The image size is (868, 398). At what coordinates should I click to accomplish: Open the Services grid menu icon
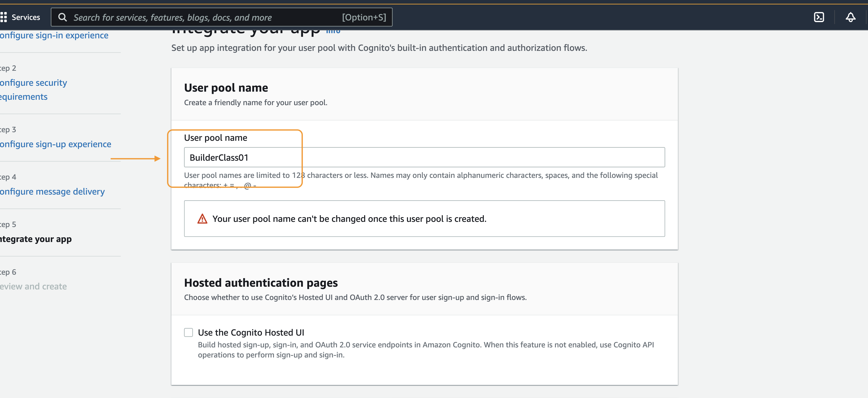pos(4,17)
